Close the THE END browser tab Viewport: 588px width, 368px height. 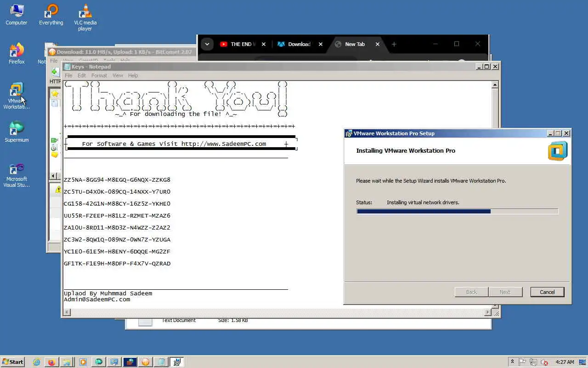pyautogui.click(x=264, y=44)
